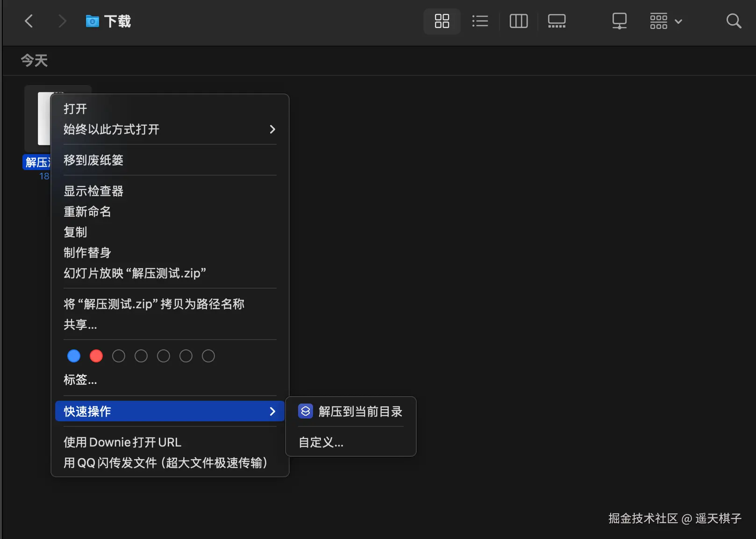Go forward with the right chevron arrow
Image resolution: width=756 pixels, height=539 pixels.
tap(62, 21)
